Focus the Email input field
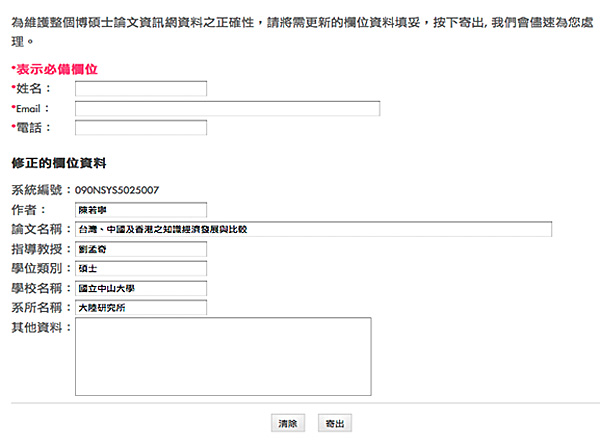 click(x=227, y=108)
